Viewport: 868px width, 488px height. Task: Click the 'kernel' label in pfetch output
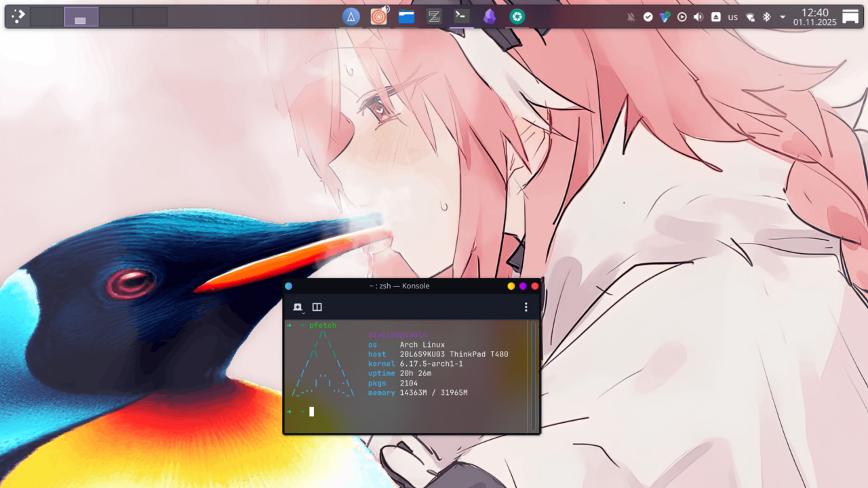(x=382, y=364)
